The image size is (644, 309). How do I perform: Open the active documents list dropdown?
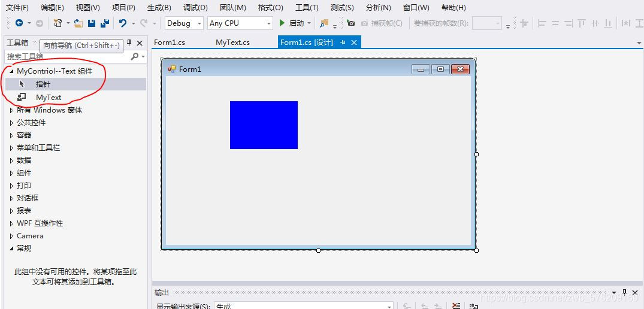[639, 43]
